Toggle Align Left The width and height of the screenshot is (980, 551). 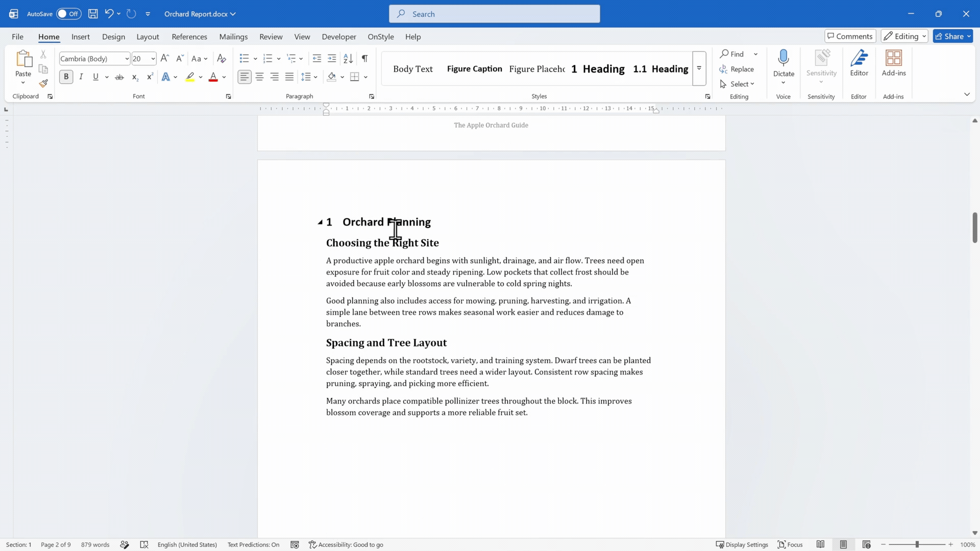pyautogui.click(x=244, y=77)
